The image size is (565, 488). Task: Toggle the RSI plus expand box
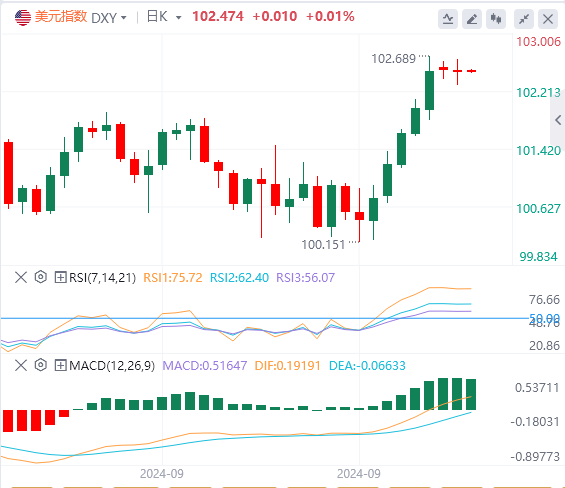pos(60,278)
